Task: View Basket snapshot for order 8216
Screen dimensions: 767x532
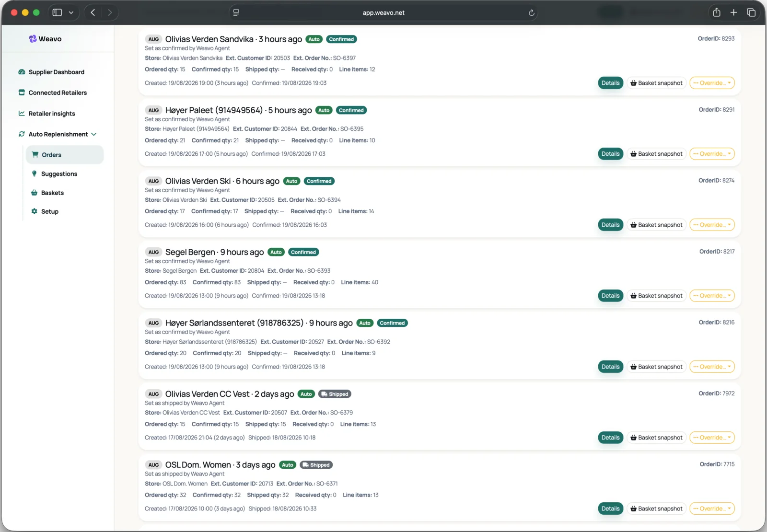Action: pyautogui.click(x=656, y=367)
